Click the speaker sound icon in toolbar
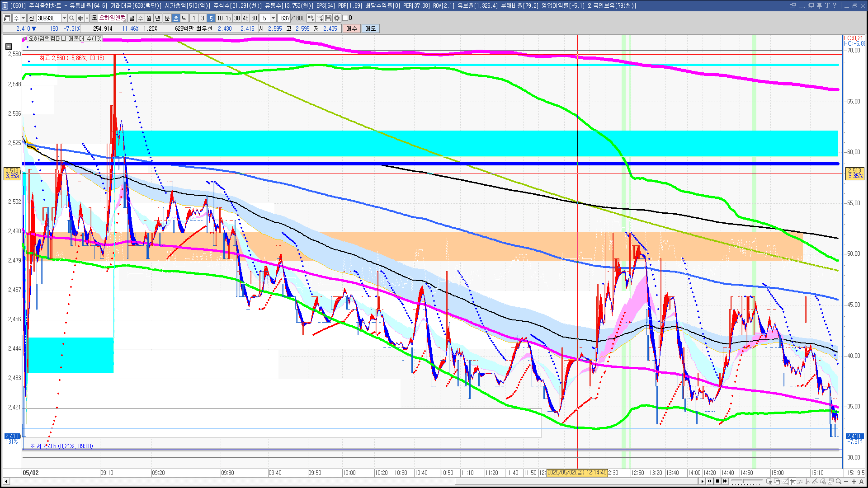The width and height of the screenshot is (868, 488). pyautogui.click(x=80, y=18)
